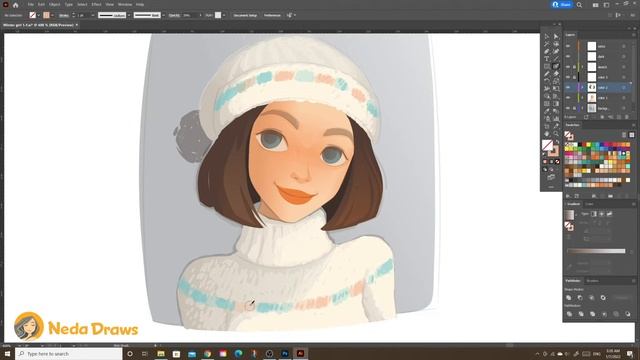This screenshot has width=640, height=360.
Task: Expand the color 2 layer
Action: pyautogui.click(x=583, y=87)
